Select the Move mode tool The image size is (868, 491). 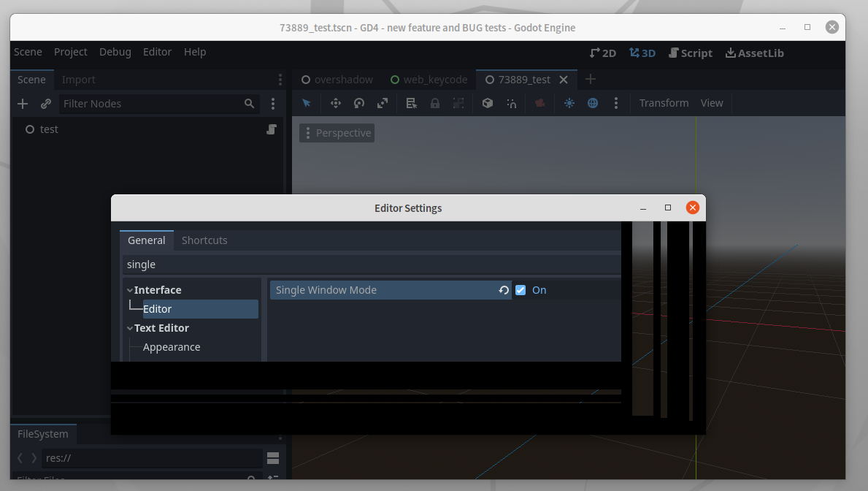tap(335, 103)
